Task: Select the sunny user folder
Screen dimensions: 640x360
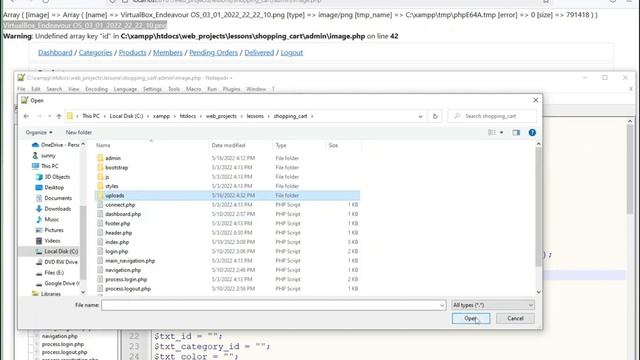Action: coord(48,156)
